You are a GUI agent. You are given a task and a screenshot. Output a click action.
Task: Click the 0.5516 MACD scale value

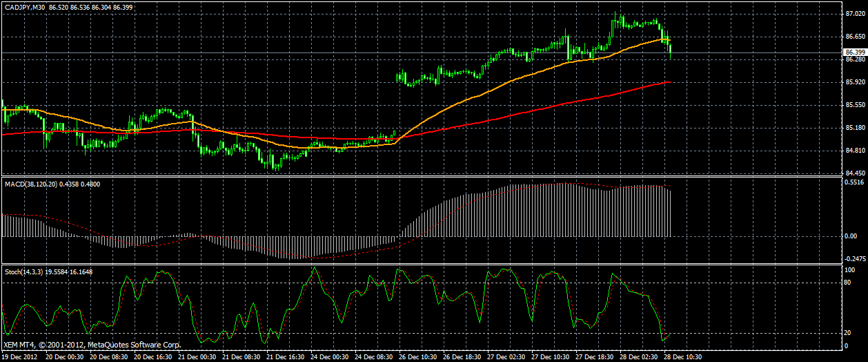854,182
